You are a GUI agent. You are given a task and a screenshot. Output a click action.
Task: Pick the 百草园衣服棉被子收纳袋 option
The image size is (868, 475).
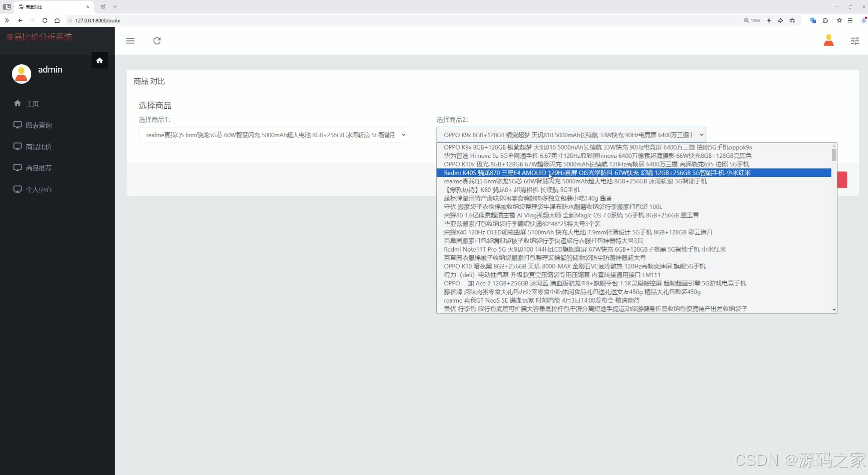point(634,258)
